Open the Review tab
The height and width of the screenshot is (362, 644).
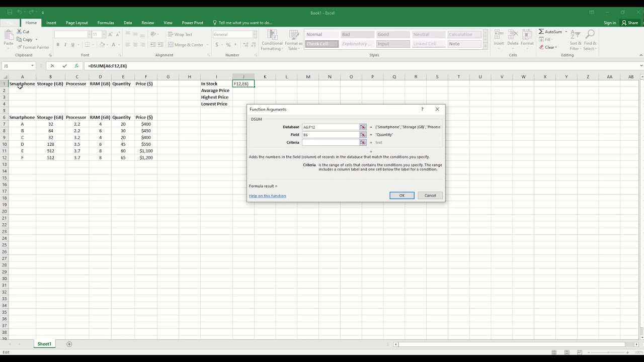(148, 23)
